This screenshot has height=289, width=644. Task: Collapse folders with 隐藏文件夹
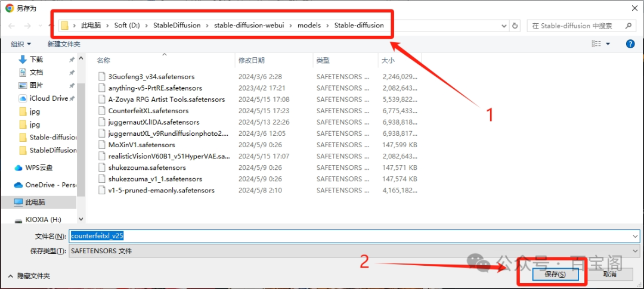[29, 276]
